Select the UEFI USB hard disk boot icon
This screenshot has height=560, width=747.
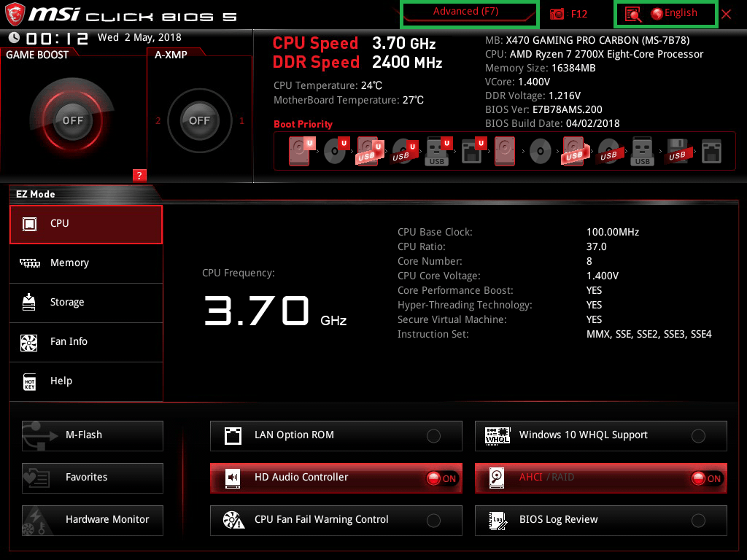pyautogui.click(x=370, y=151)
